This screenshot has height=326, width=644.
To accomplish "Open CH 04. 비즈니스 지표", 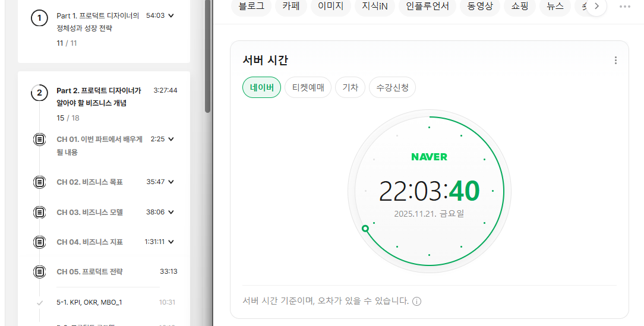I will coord(90,242).
